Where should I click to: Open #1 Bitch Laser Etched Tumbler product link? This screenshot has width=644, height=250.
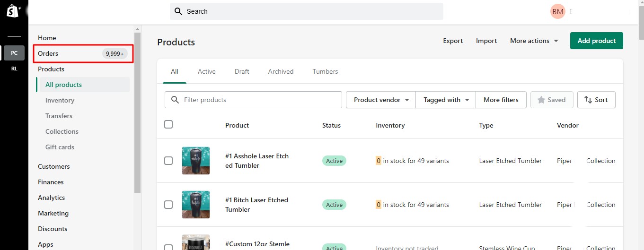coord(256,205)
